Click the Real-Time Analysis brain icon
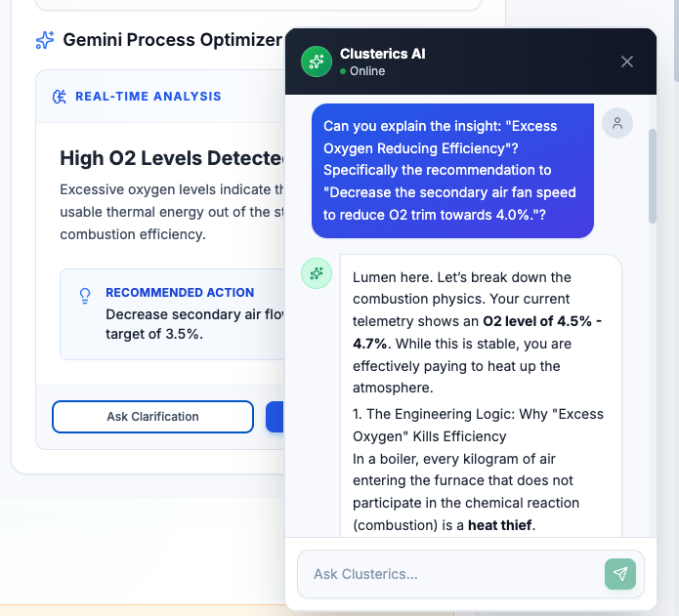Screen dimensions: 679x616 point(60,97)
